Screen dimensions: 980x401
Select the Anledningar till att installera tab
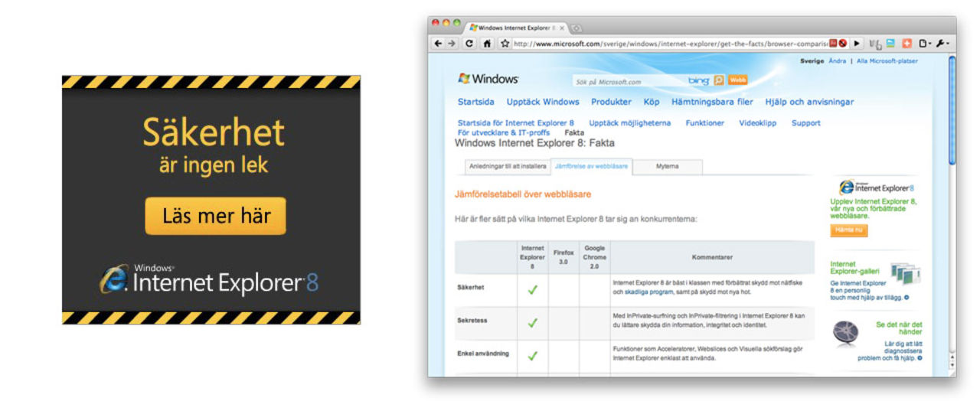pos(506,166)
